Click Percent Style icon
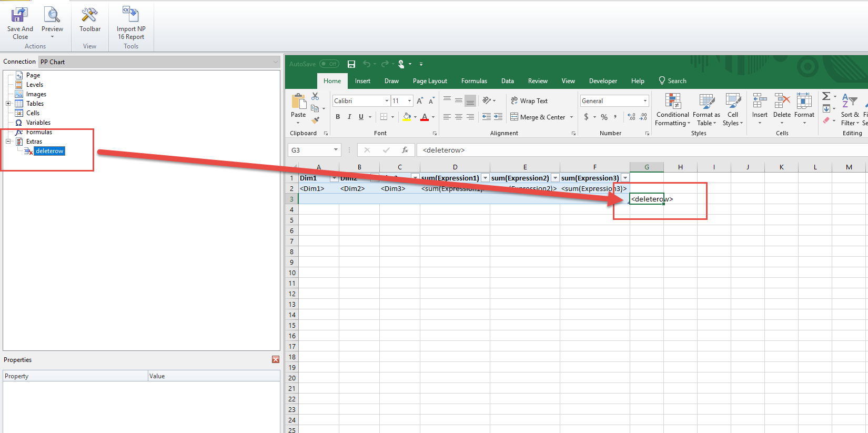Viewport: 868px width, 433px height. 604,117
